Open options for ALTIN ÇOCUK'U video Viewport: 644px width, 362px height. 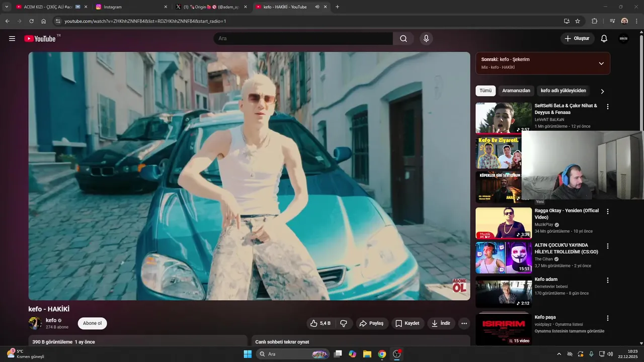607,246
